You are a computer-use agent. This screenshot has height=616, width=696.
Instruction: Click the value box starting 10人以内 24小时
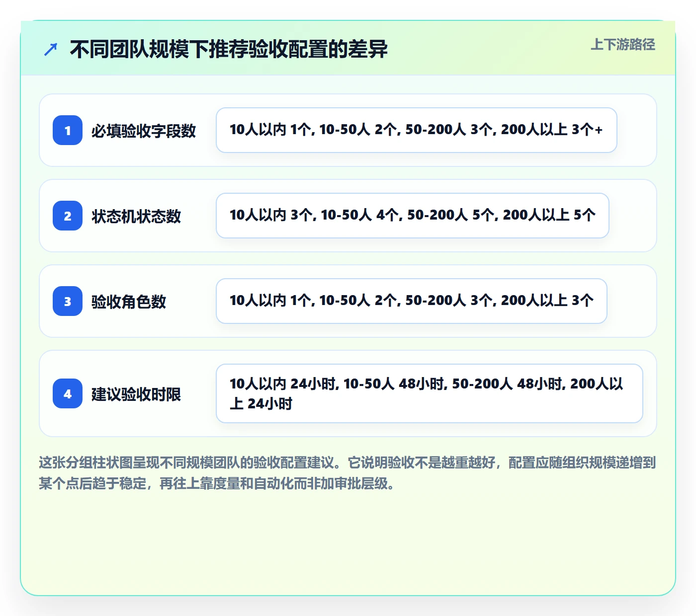pos(430,393)
